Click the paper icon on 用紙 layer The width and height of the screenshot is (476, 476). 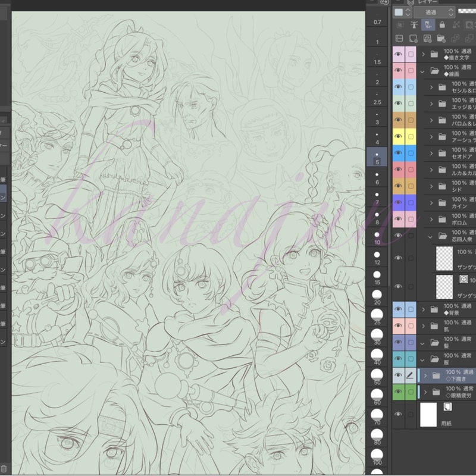click(448, 407)
